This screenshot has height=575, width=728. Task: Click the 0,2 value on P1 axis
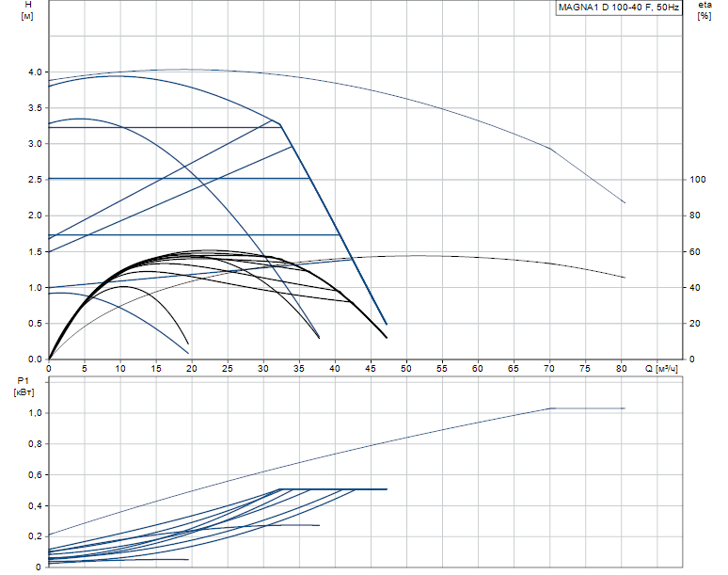35,536
